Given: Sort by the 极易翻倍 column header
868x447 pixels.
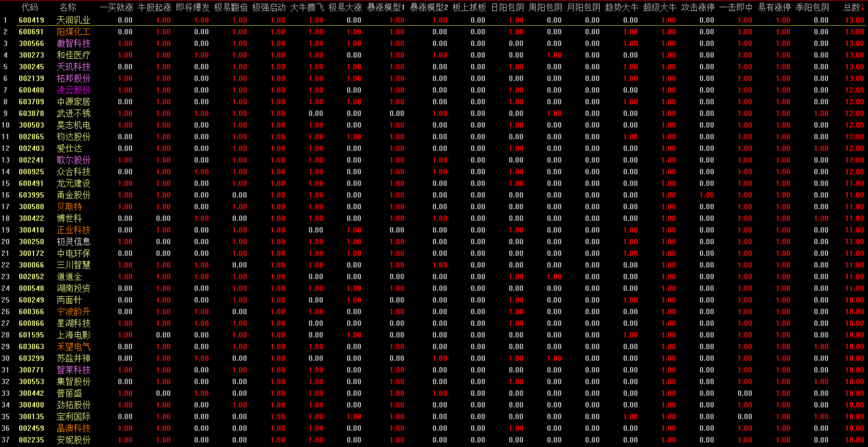Looking at the screenshot, I should coord(231,7).
